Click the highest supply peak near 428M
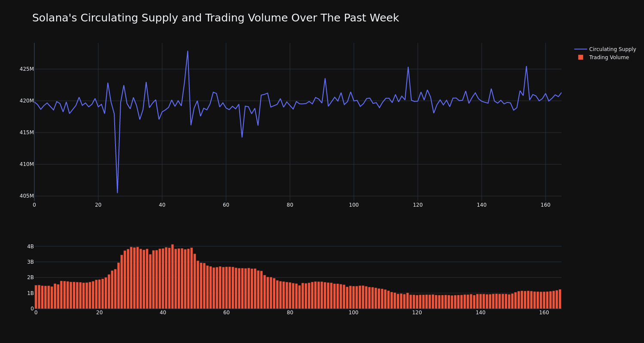Screen dimensions: 644x343 tap(188, 51)
